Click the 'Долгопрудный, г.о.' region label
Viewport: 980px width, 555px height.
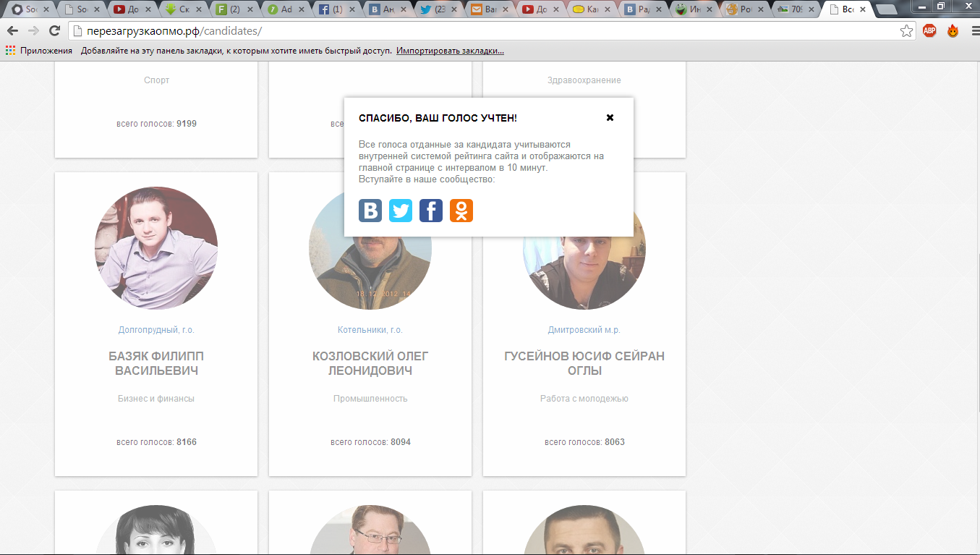point(156,330)
